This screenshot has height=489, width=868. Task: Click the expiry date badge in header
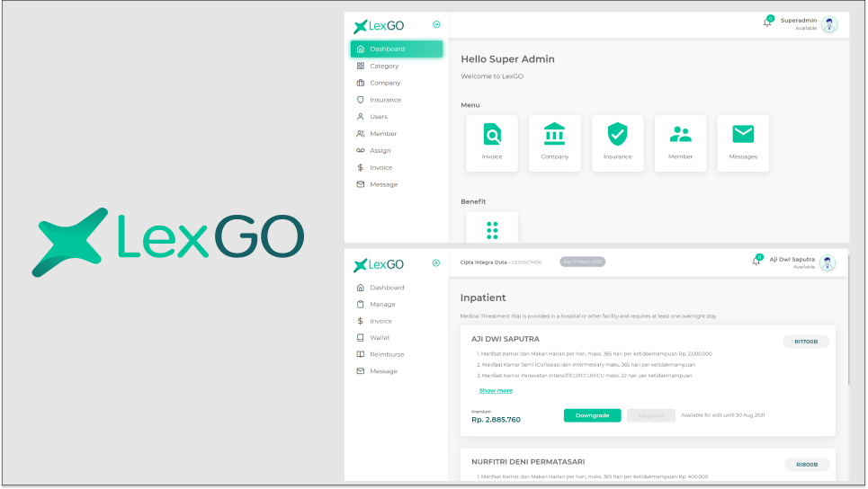(x=582, y=262)
